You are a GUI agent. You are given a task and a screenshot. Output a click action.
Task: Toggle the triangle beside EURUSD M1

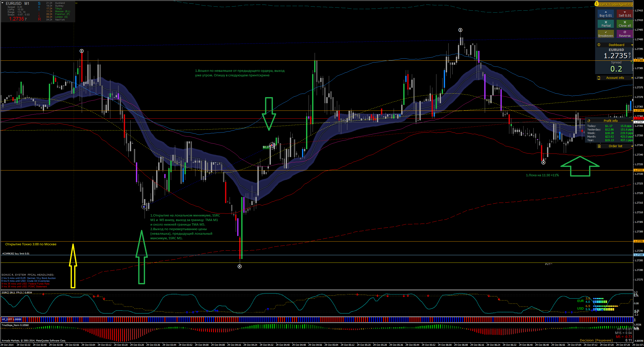[x=3, y=3]
